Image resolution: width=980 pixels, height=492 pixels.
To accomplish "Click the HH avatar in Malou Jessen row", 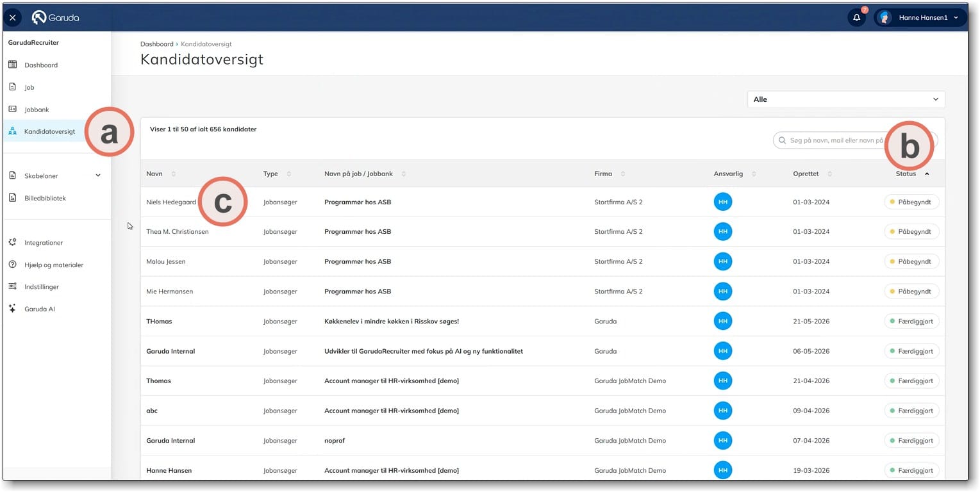I will point(723,261).
